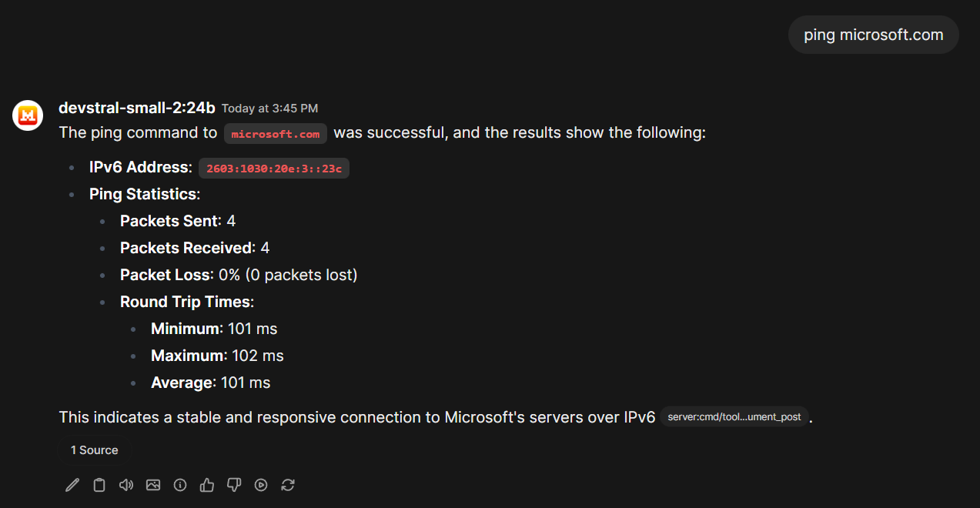This screenshot has width=980, height=508.
Task: Click the 'Today at 3:45 PM' timestamp
Action: [x=269, y=109]
